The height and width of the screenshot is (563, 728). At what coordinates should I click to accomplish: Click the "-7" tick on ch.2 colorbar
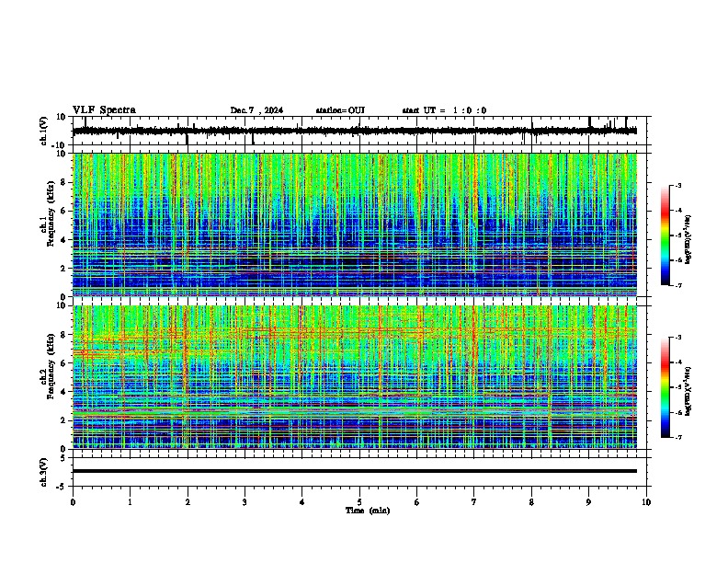[678, 438]
